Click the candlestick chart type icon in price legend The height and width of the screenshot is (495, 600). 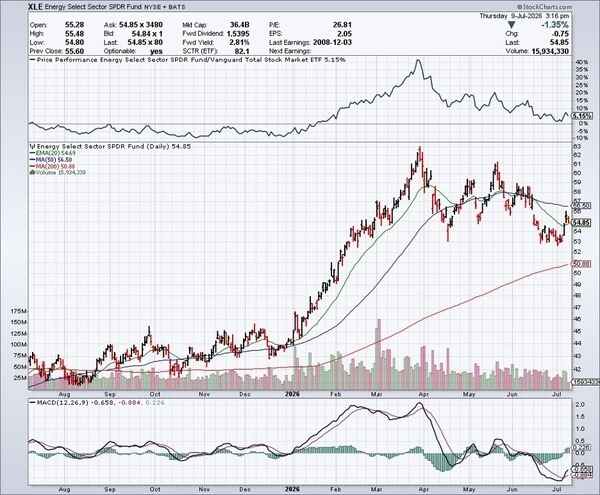point(32,146)
